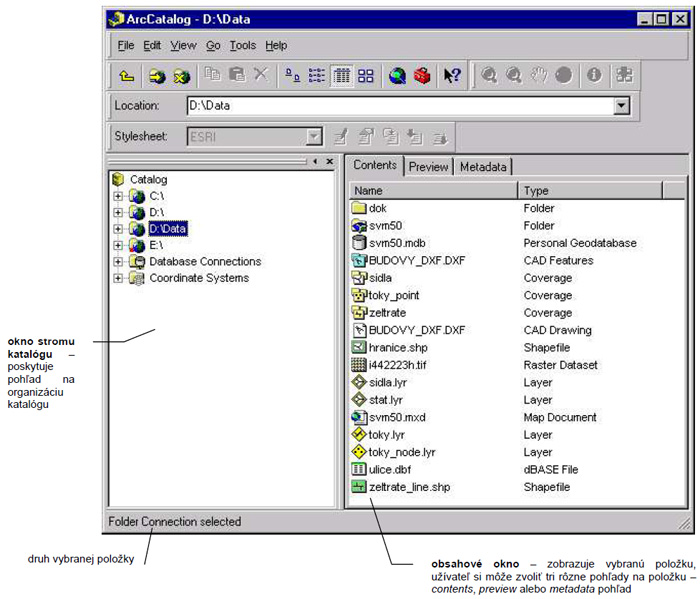700x599 pixels.
Task: Sort contents by Name column header
Action: pyautogui.click(x=433, y=191)
